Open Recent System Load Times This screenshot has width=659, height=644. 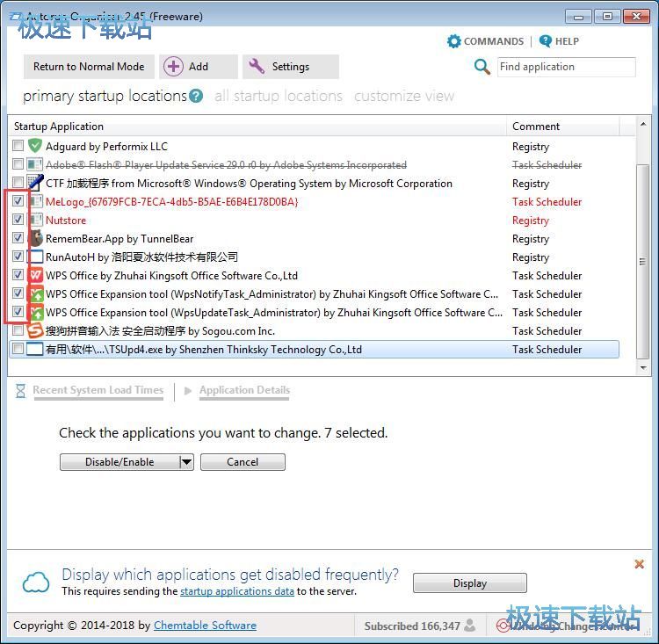[x=98, y=390]
